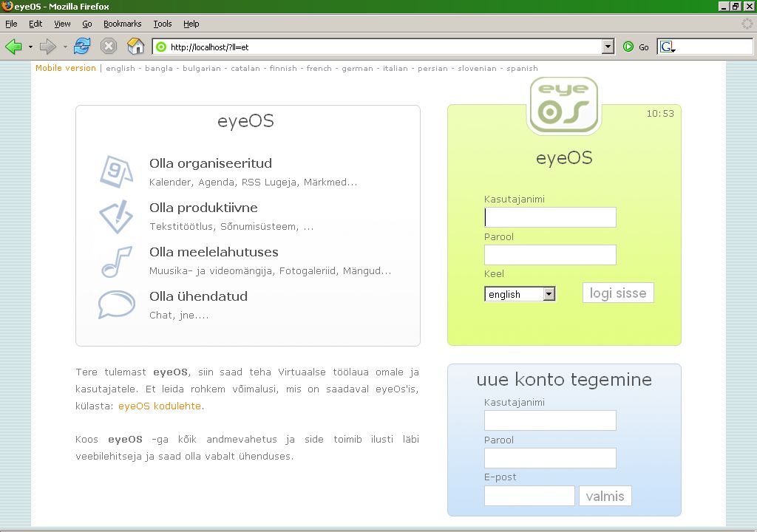Click the eyeOS logo above the login box
This screenshot has width=757, height=532.
point(564,106)
